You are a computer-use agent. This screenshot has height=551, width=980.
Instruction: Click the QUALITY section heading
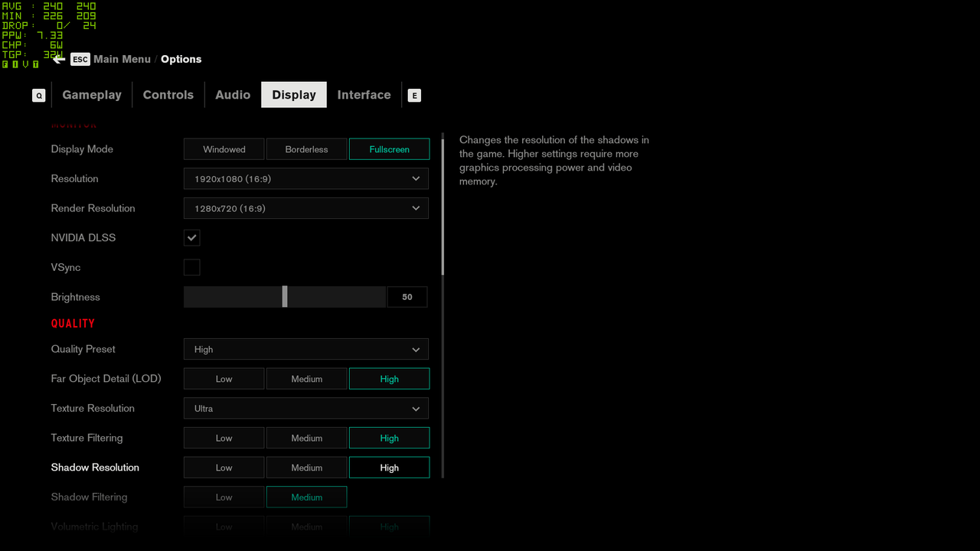click(73, 324)
